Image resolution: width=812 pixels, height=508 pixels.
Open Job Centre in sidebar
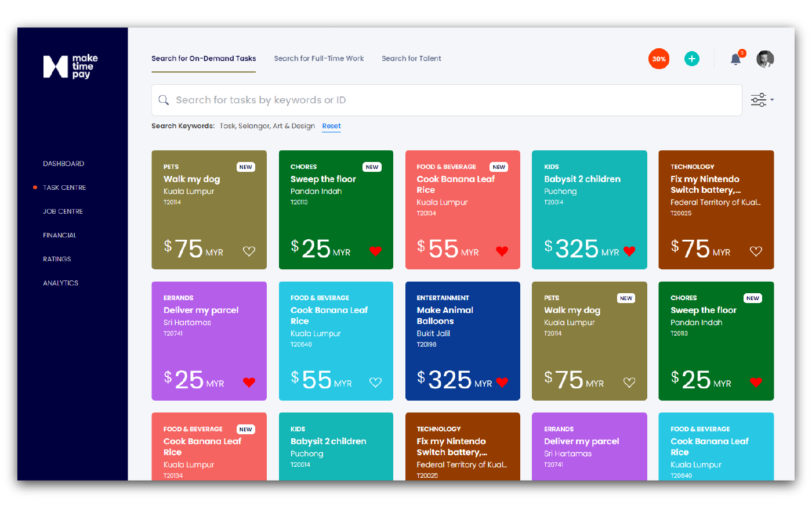click(x=63, y=211)
